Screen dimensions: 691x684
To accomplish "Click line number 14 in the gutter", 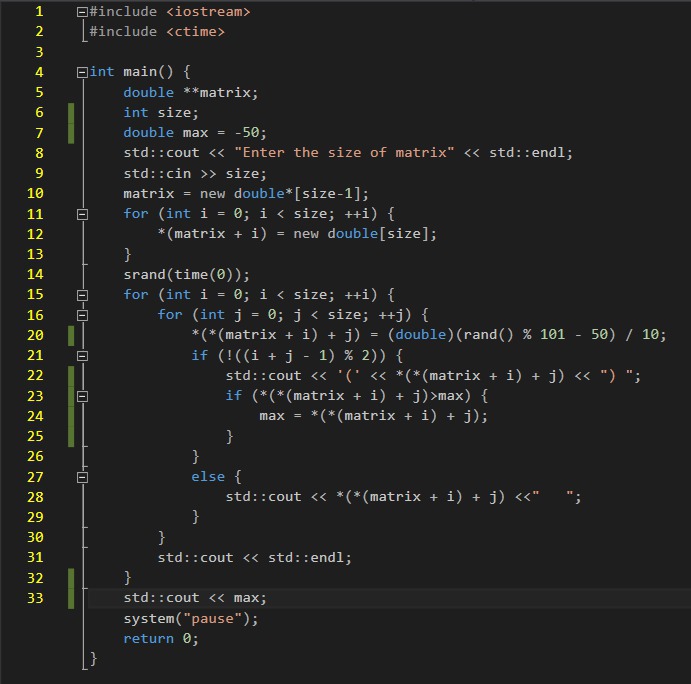I will (35, 275).
